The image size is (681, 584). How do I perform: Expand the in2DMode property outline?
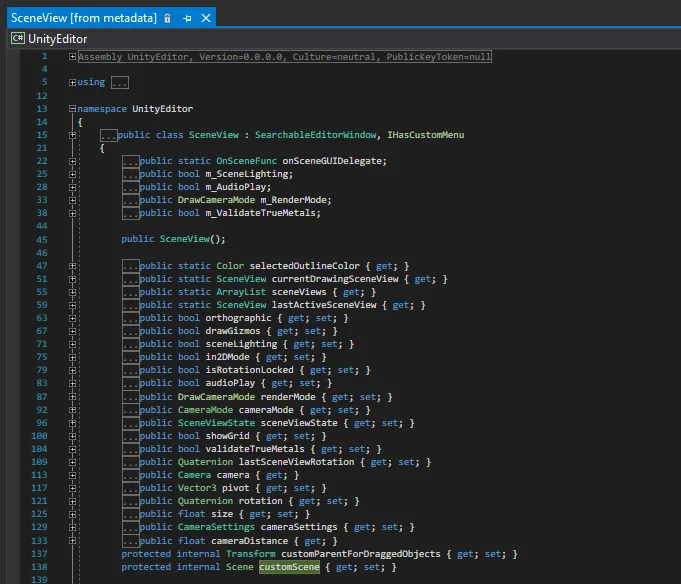pyautogui.click(x=73, y=357)
